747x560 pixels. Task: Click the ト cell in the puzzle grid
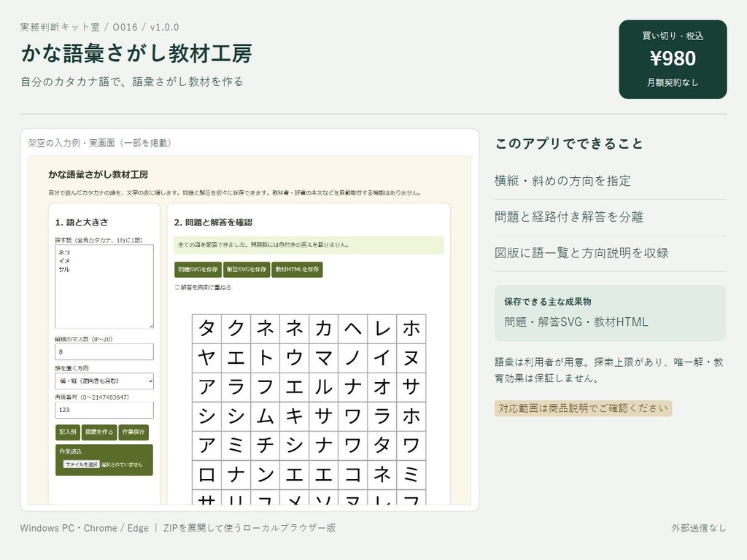(x=265, y=357)
